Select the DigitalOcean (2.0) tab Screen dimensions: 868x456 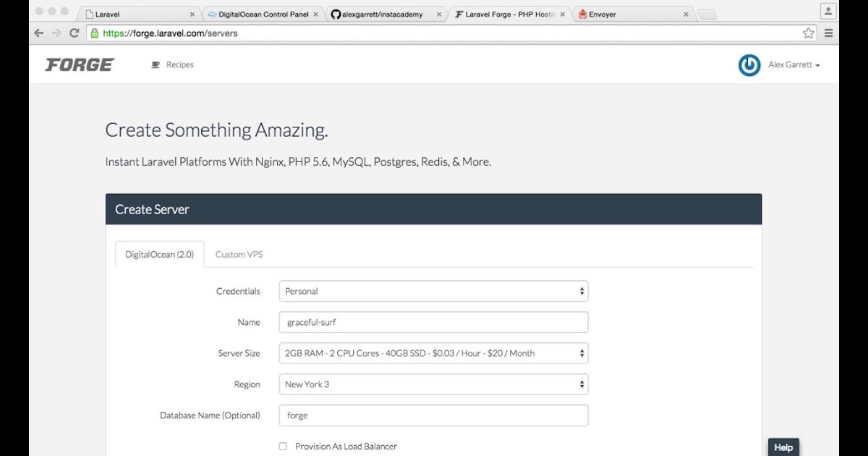click(x=159, y=255)
